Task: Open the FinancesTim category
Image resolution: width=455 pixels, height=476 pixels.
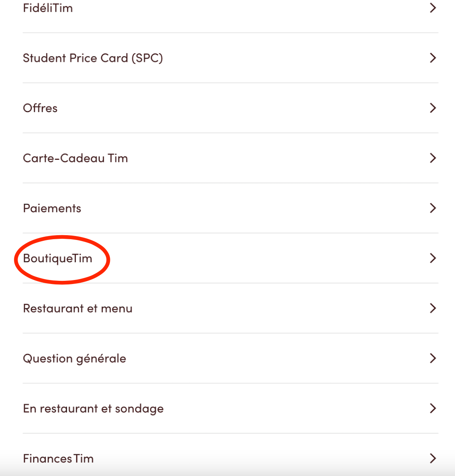Action: [x=58, y=458]
